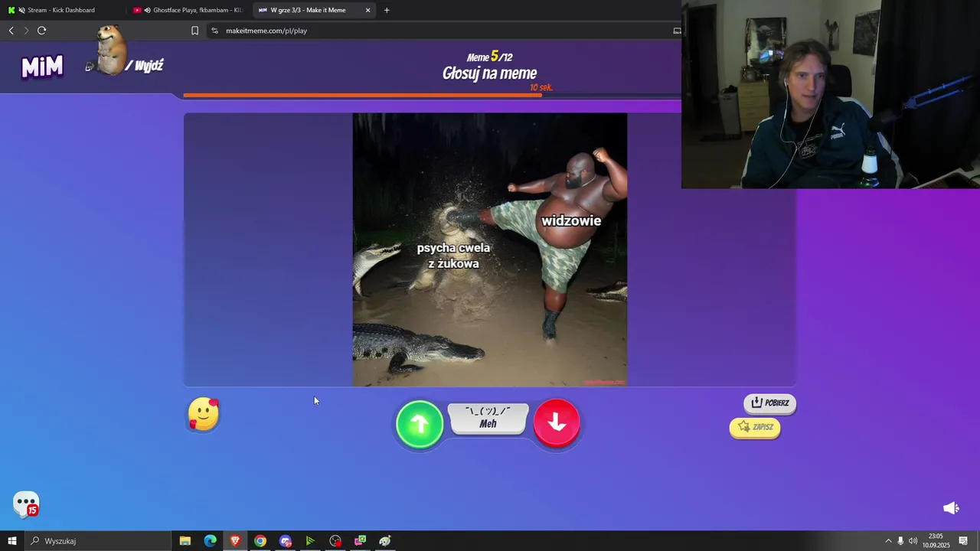Launch Microsoft Edge from taskbar
This screenshot has height=551, width=980.
point(210,541)
